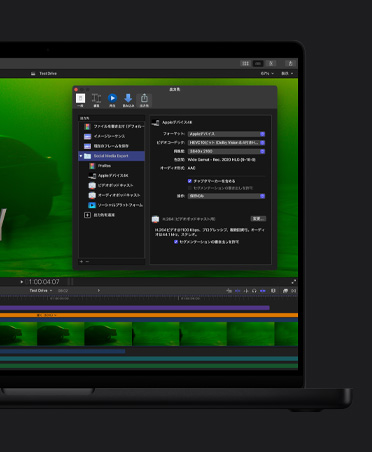Toggle the inspector icon in toolbar
This screenshot has height=452, width=372.
271,63
